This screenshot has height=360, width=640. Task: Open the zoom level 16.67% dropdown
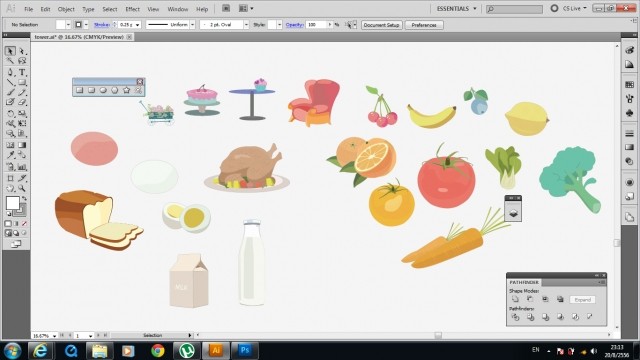coord(54,336)
